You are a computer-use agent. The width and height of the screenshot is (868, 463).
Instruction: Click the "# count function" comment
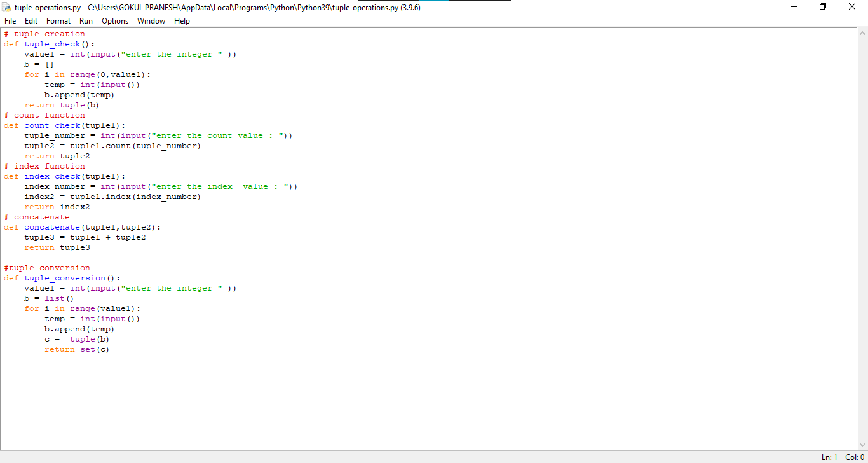pyautogui.click(x=44, y=115)
